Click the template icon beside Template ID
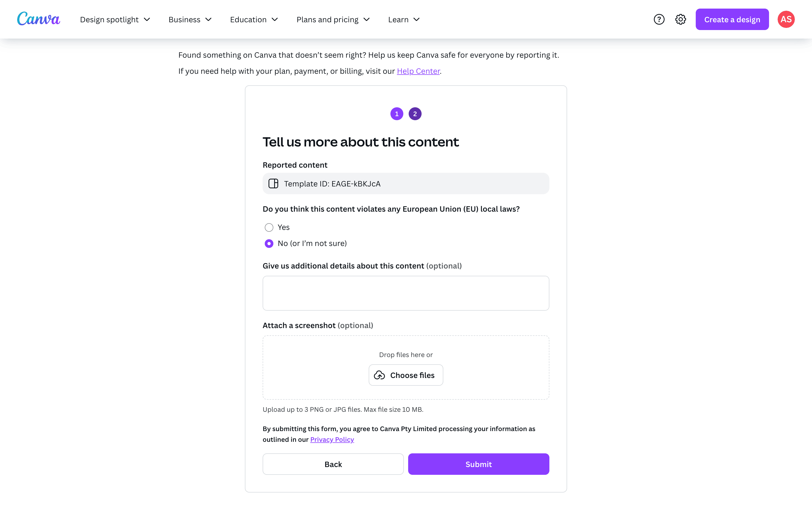Image resolution: width=812 pixels, height=507 pixels. 273,184
